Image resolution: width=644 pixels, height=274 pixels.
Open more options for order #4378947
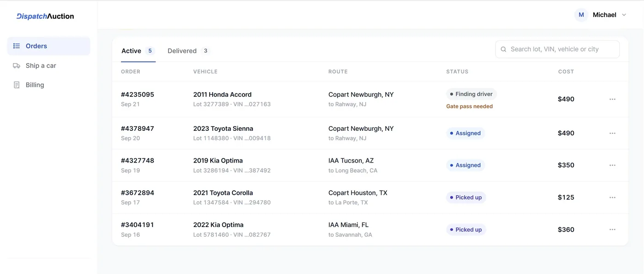(x=612, y=133)
